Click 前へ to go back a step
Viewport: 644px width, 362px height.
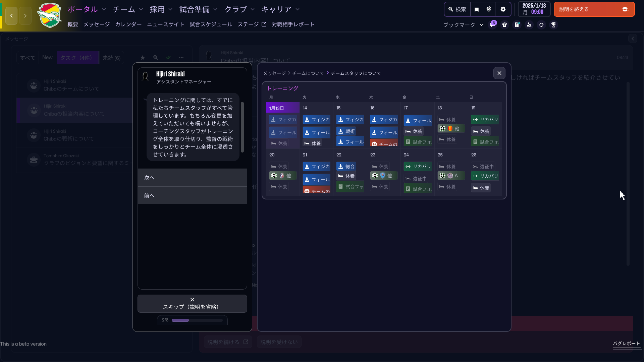[192, 195]
